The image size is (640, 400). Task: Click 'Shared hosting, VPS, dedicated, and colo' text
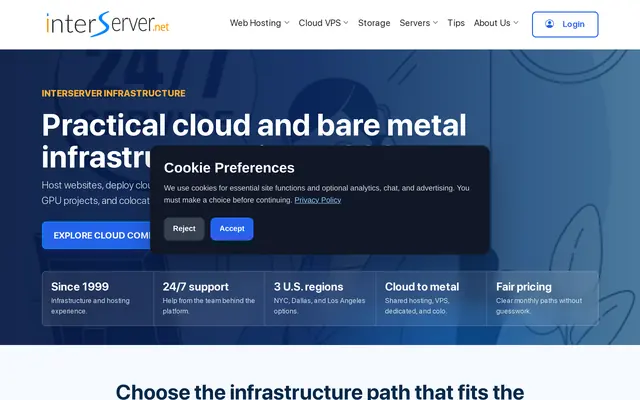[x=417, y=306]
